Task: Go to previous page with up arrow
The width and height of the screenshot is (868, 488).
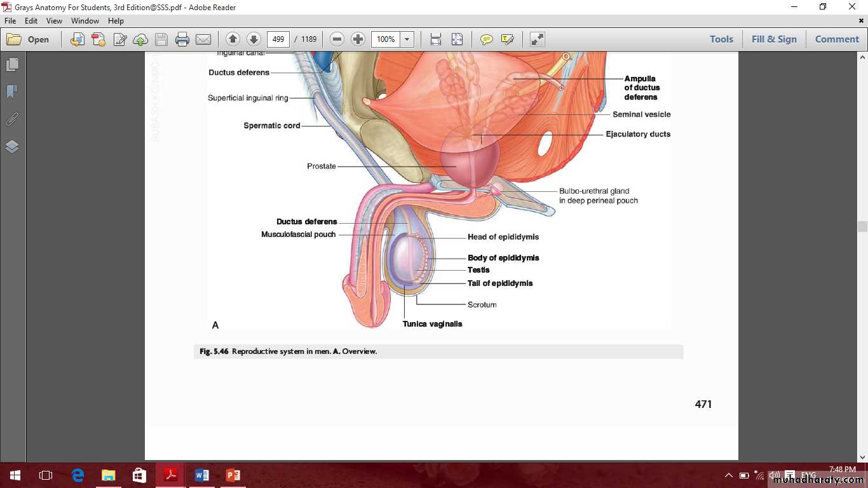Action: pyautogui.click(x=233, y=39)
